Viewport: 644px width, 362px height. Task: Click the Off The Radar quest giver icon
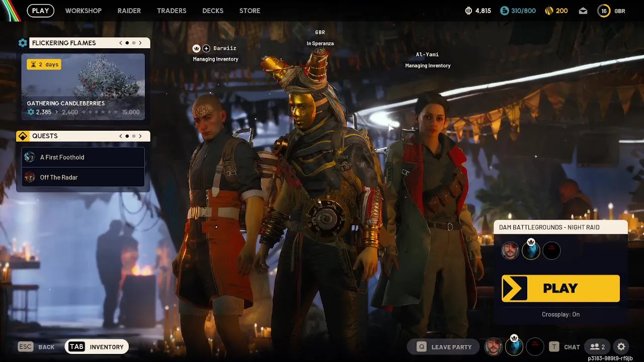(30, 177)
